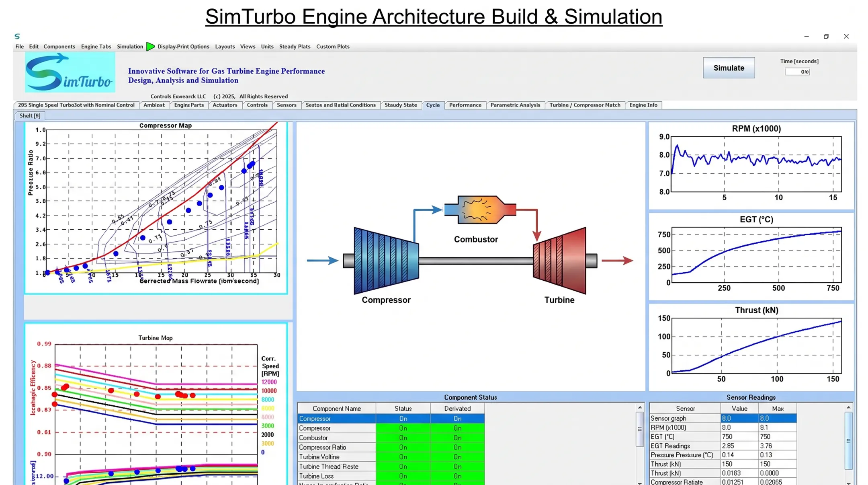Open Turbine / Compressor Match tab
Screen dimensions: 868x485
click(x=585, y=105)
